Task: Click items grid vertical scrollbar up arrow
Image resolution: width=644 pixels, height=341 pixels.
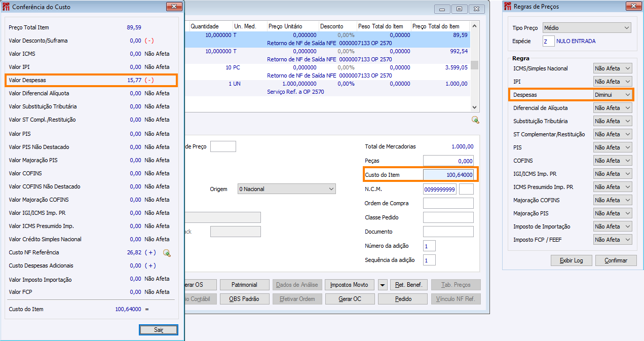Action: [474, 26]
